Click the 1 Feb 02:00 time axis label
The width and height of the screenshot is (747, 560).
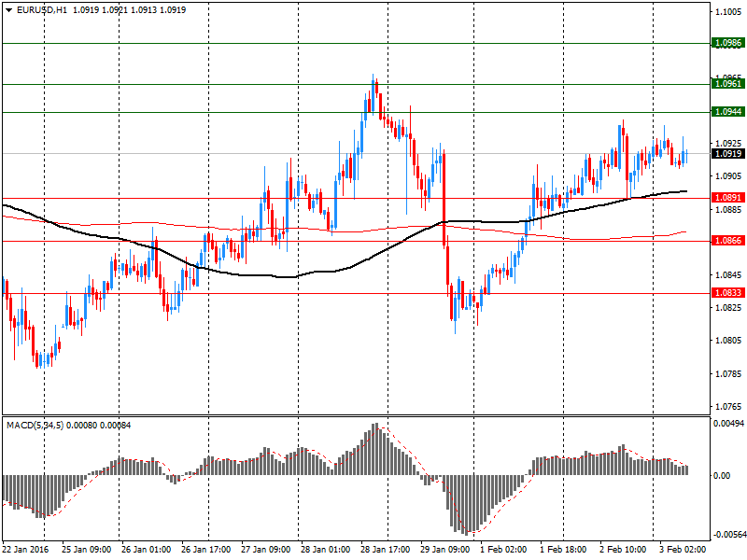click(x=503, y=550)
